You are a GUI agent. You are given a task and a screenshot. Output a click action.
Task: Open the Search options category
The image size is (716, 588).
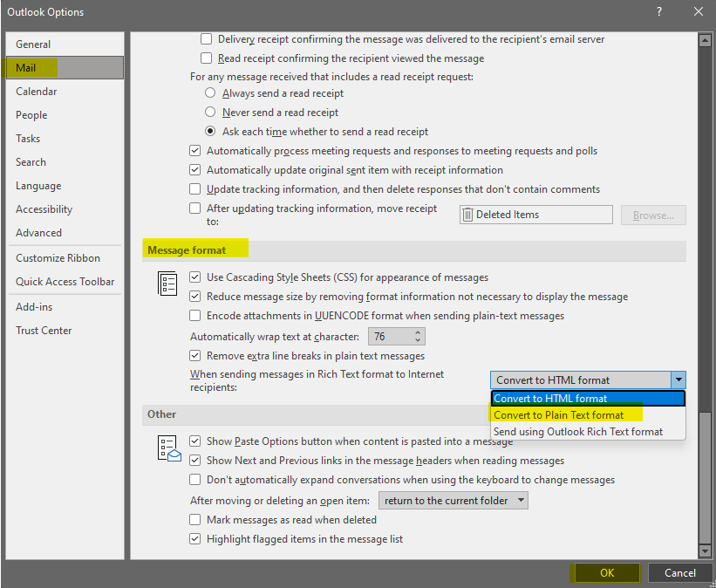[x=65, y=161]
